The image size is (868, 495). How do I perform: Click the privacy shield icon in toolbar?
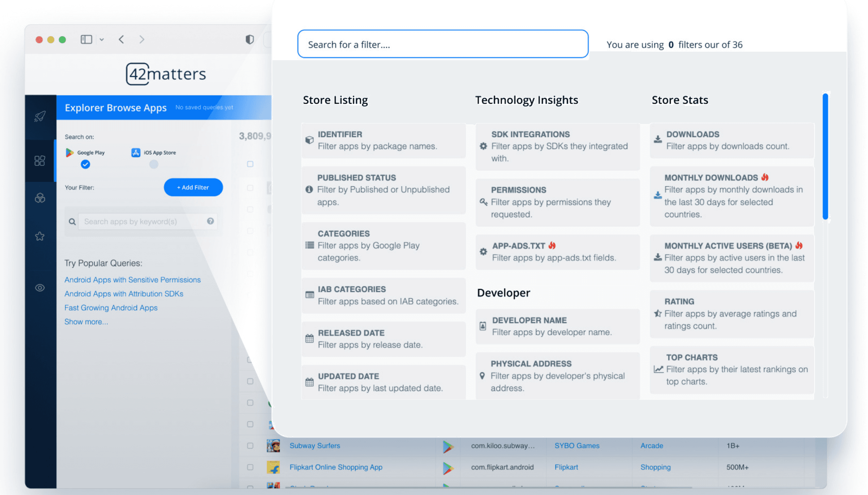[250, 39]
